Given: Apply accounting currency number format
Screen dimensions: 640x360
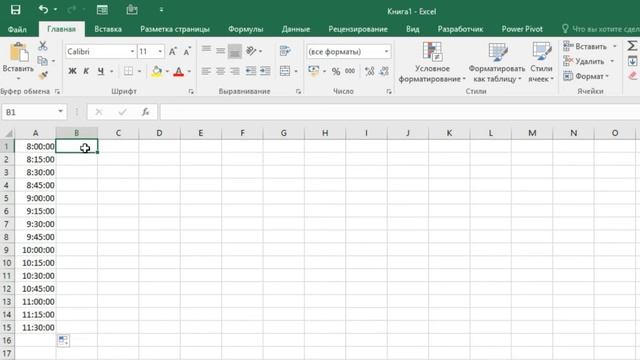Looking at the screenshot, I should click(x=313, y=71).
